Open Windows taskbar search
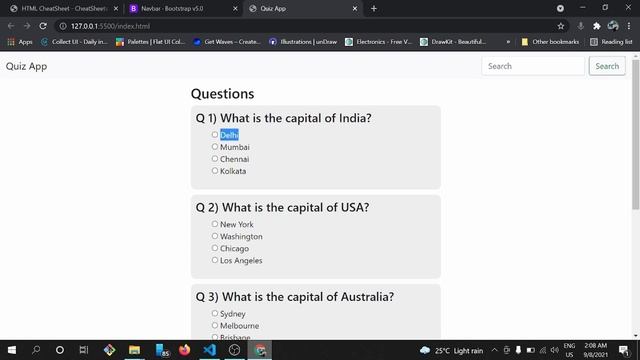The height and width of the screenshot is (360, 640). 36,350
